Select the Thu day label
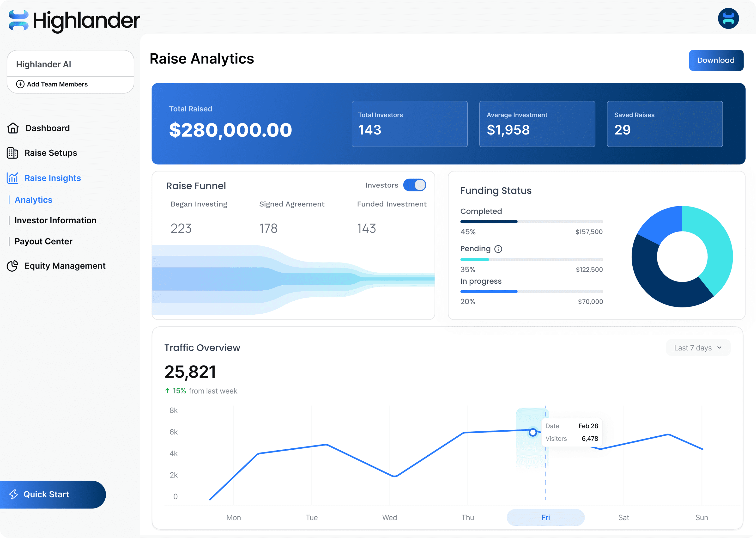 coord(468,517)
